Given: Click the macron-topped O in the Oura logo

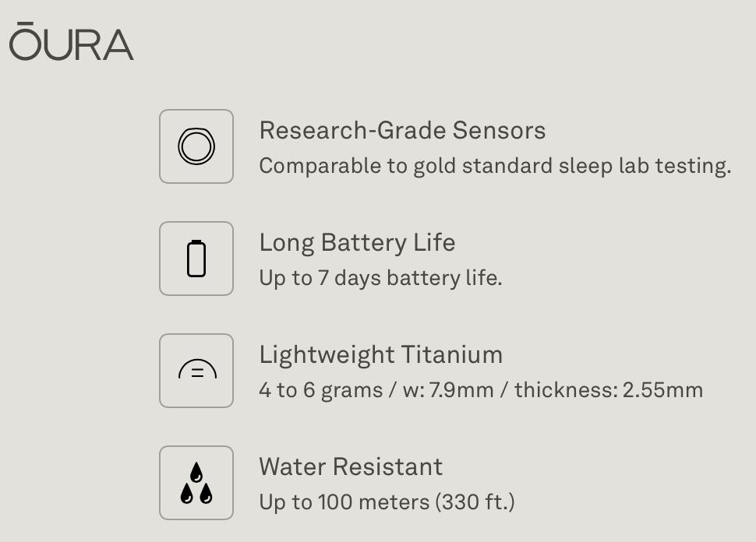Looking at the screenshot, I should (x=24, y=42).
